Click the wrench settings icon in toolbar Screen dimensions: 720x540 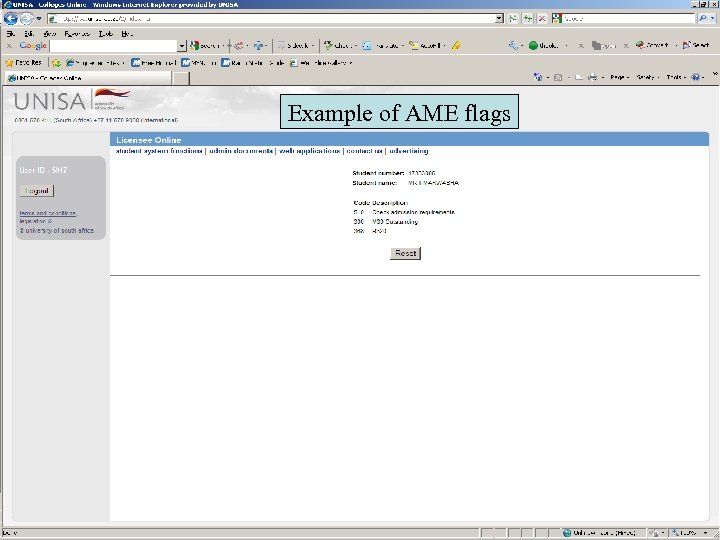pyautogui.click(x=513, y=45)
